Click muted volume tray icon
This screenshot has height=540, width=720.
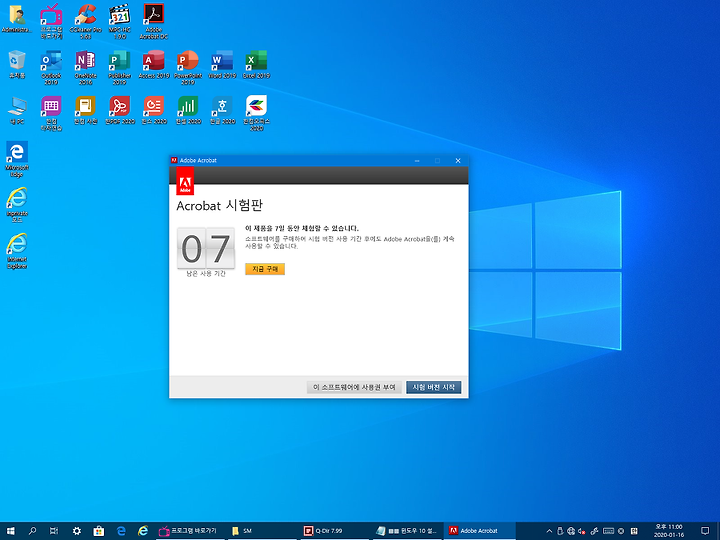582,531
